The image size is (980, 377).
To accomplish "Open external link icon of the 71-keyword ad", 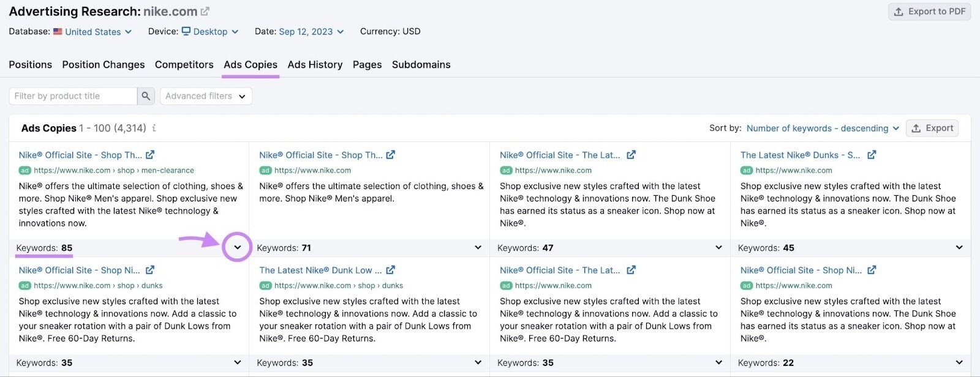I will tap(391, 155).
